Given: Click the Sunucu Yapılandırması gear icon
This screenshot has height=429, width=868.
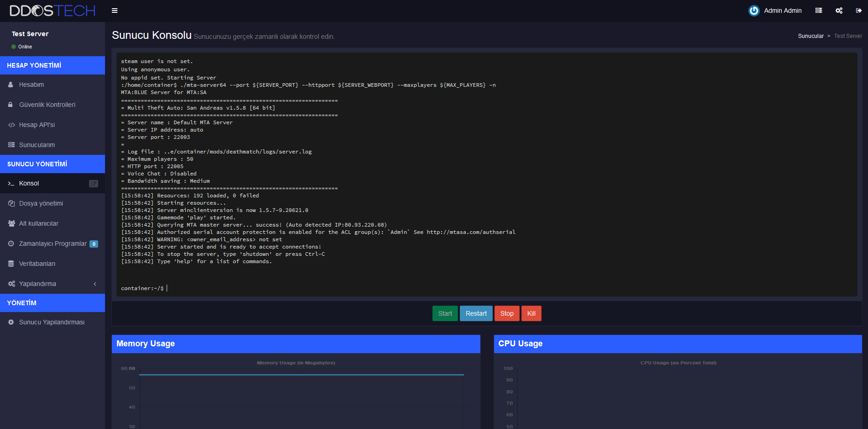Looking at the screenshot, I should click(11, 322).
